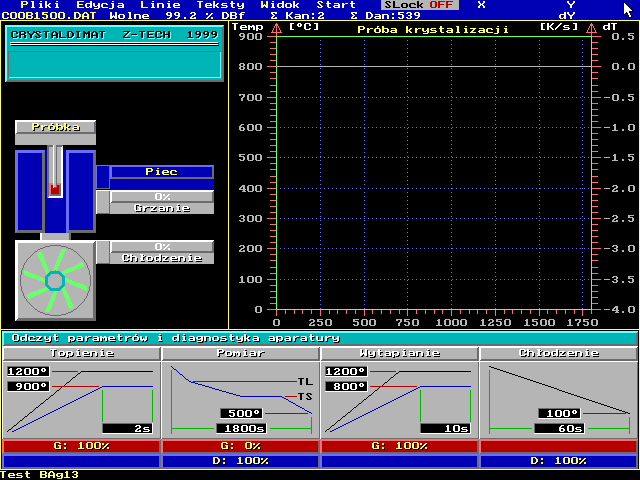Click the empty cyan message box
Viewport: 640px width, 480px height.
point(114,64)
